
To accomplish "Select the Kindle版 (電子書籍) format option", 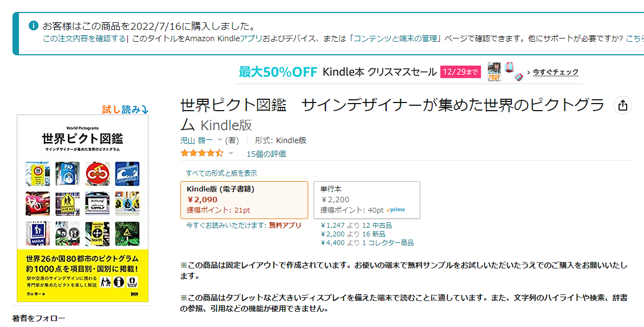I will click(243, 199).
